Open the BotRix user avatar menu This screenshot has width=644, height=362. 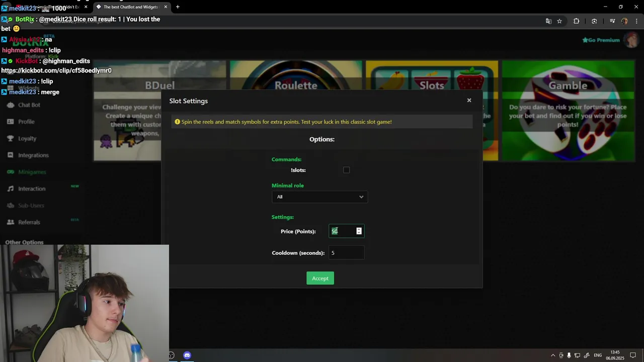click(631, 40)
